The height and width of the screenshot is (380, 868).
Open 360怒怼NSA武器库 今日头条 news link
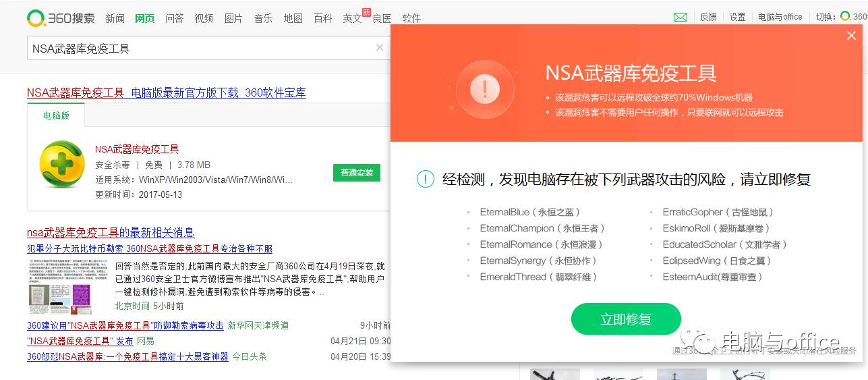pos(127,356)
